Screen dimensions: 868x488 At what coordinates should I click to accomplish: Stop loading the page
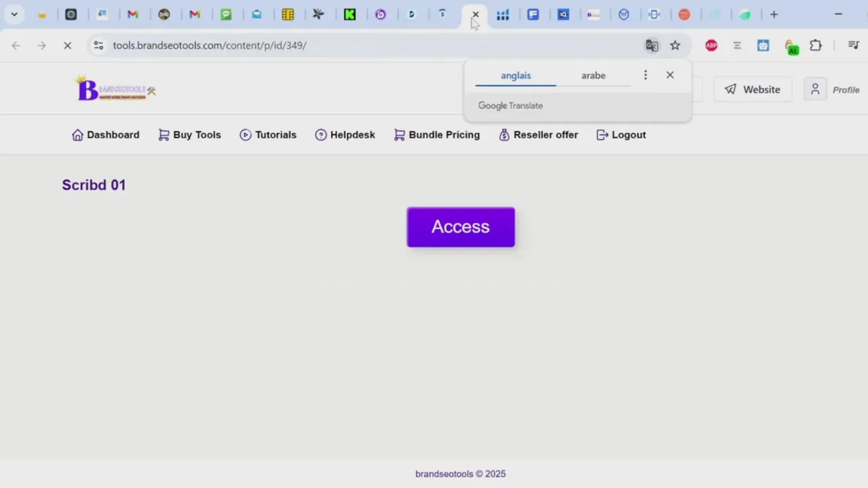(x=67, y=45)
